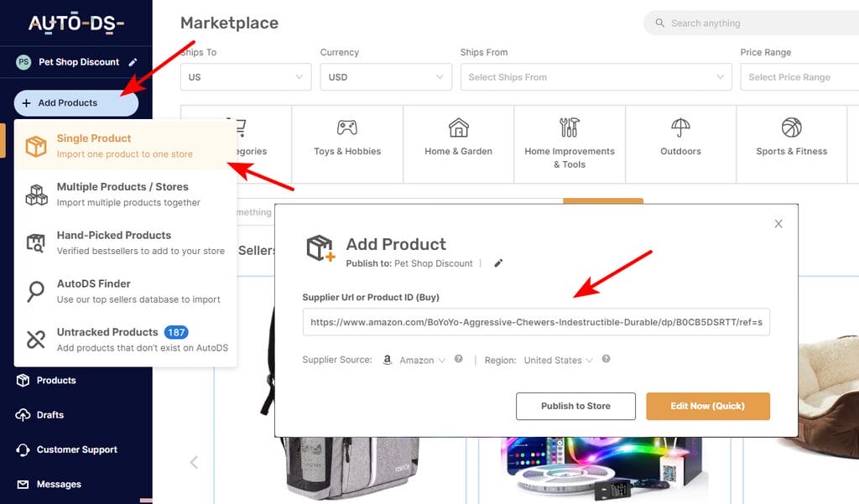Click the game controller Toys icon

pos(347,127)
